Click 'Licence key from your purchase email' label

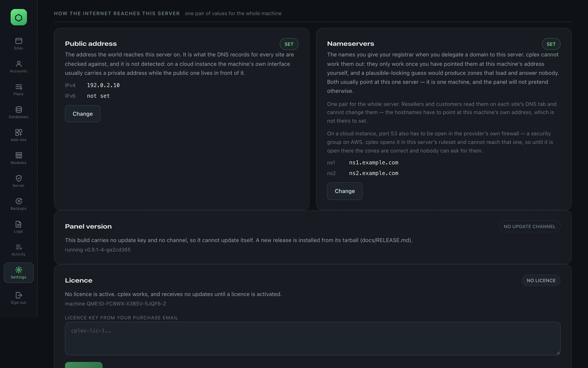pos(121,318)
